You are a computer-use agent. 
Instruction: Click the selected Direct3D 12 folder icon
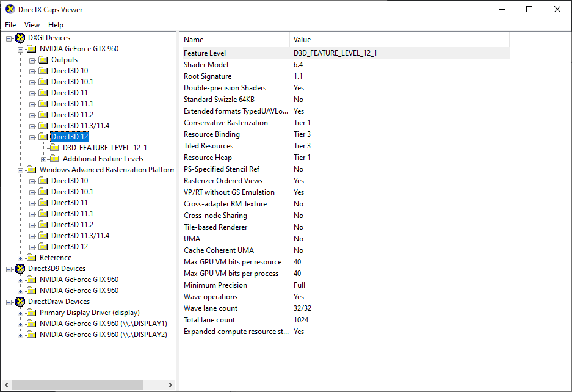tap(43, 137)
